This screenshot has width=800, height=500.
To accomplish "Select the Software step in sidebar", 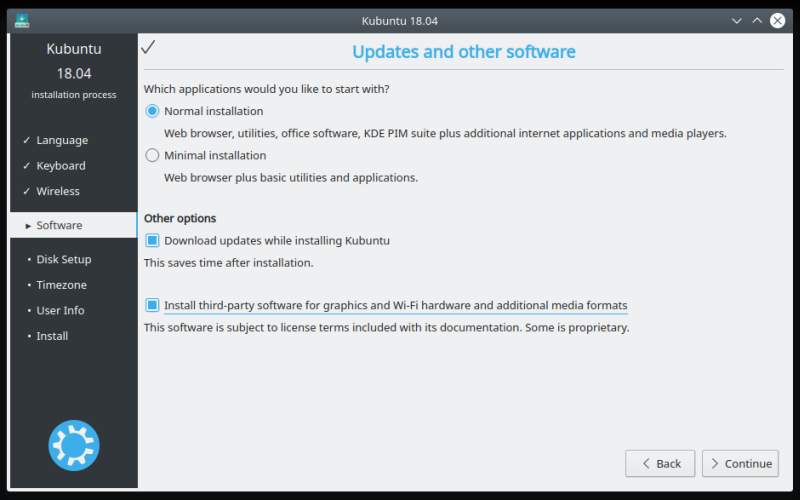I will 73,225.
